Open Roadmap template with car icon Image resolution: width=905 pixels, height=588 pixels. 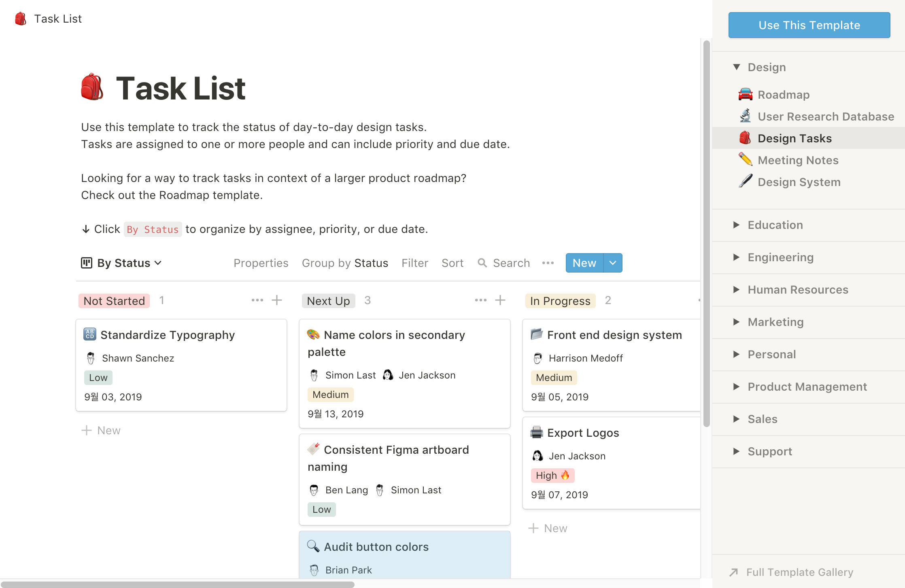pos(784,95)
